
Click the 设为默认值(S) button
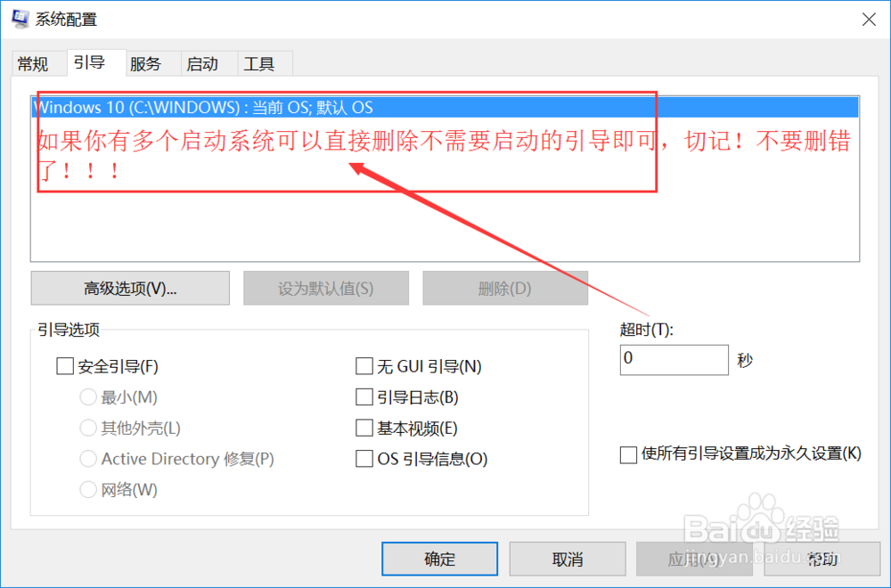tap(326, 289)
